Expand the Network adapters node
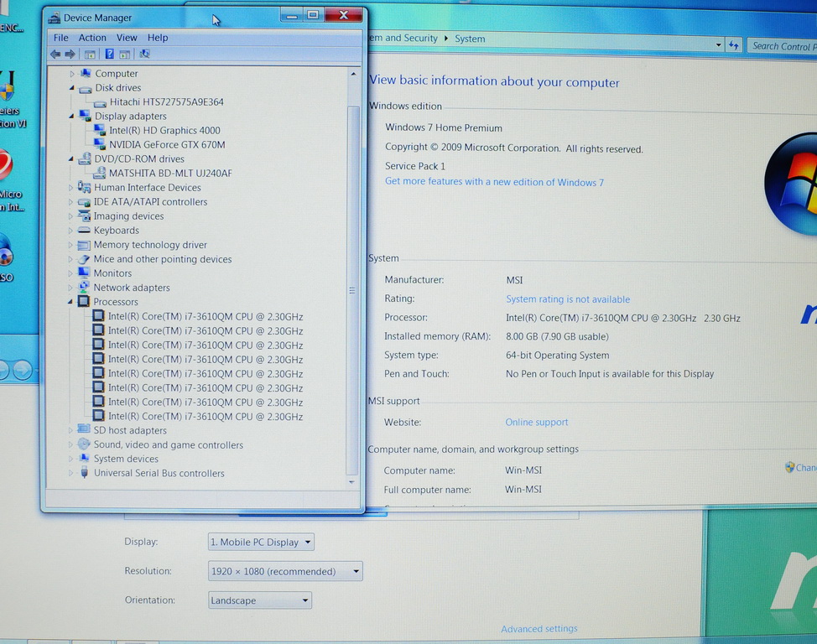 coord(70,288)
